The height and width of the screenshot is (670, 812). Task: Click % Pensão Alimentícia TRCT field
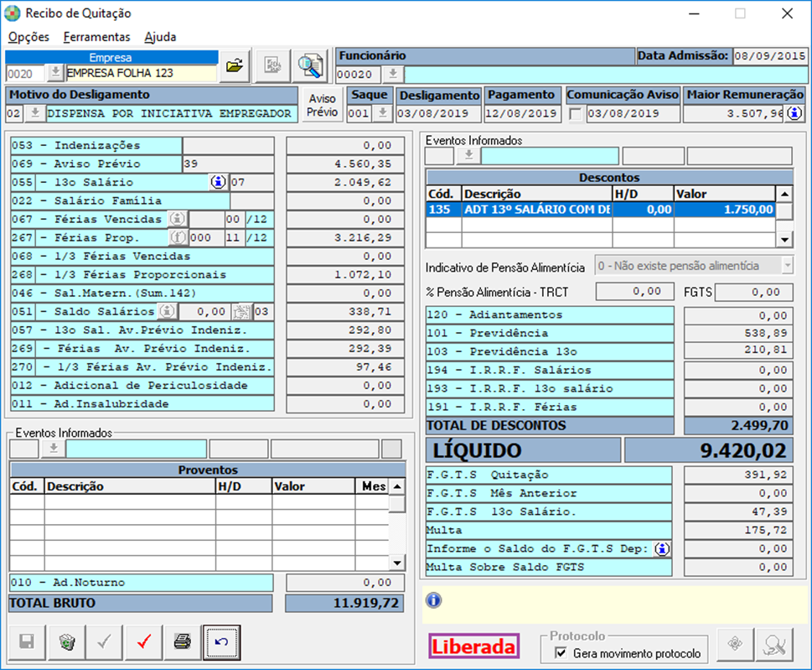click(x=635, y=292)
